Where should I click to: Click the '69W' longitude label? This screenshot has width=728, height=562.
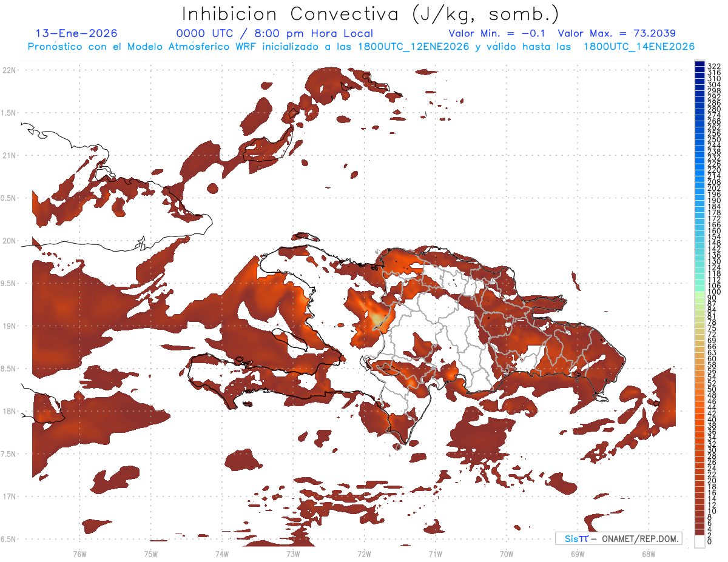pyautogui.click(x=578, y=554)
